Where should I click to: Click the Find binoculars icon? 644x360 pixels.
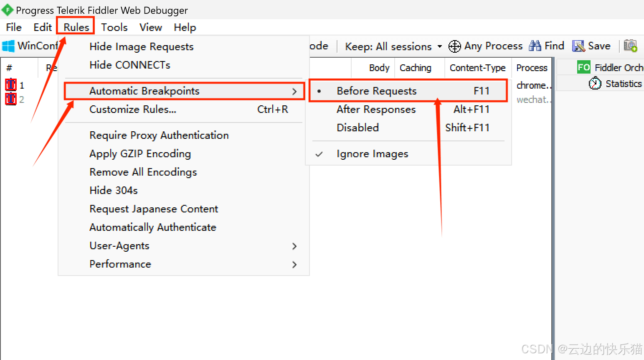click(535, 46)
